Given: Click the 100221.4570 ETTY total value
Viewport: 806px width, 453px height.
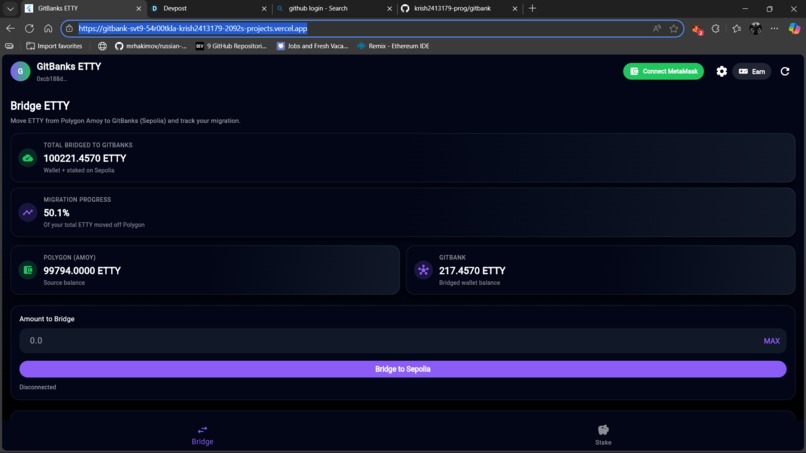Looking at the screenshot, I should tap(85, 158).
